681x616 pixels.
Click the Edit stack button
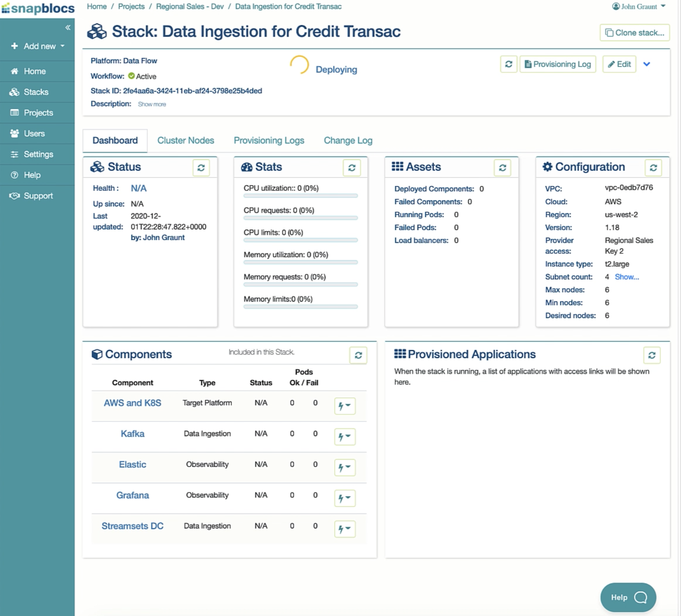(x=619, y=64)
